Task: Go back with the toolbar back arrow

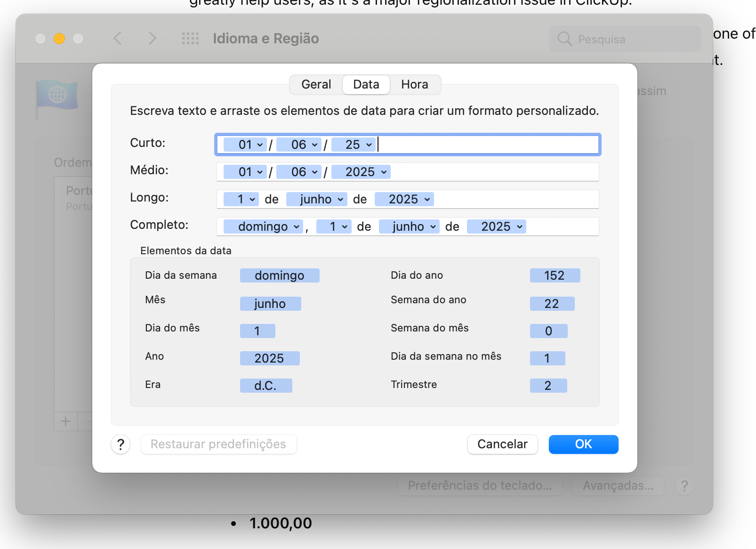Action: click(118, 38)
